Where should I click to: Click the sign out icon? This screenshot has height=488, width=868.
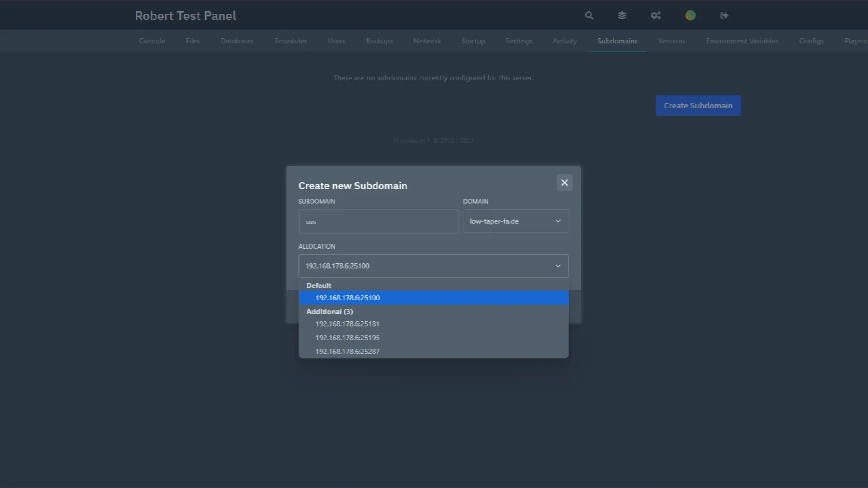coord(724,15)
